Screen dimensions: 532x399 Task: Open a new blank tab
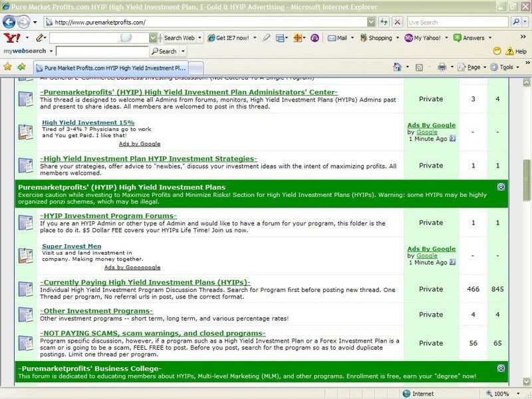196,68
